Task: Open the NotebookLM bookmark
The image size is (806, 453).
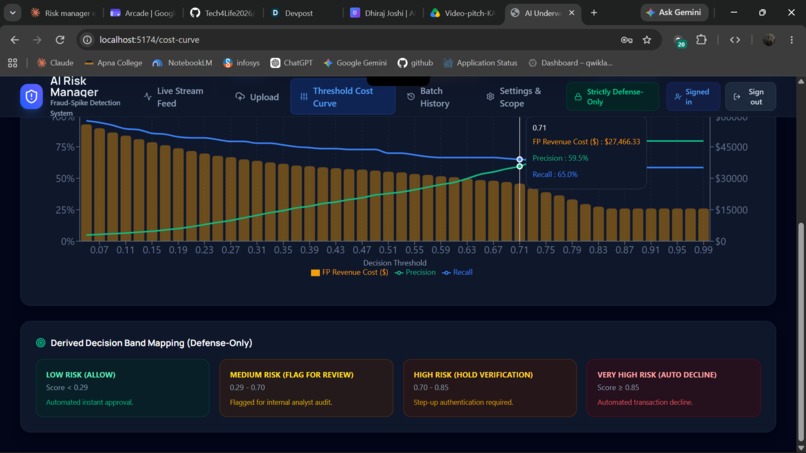Action: (182, 63)
